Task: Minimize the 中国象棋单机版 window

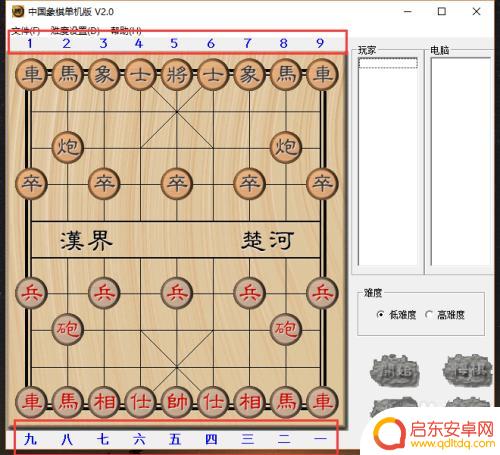Action: point(408,12)
